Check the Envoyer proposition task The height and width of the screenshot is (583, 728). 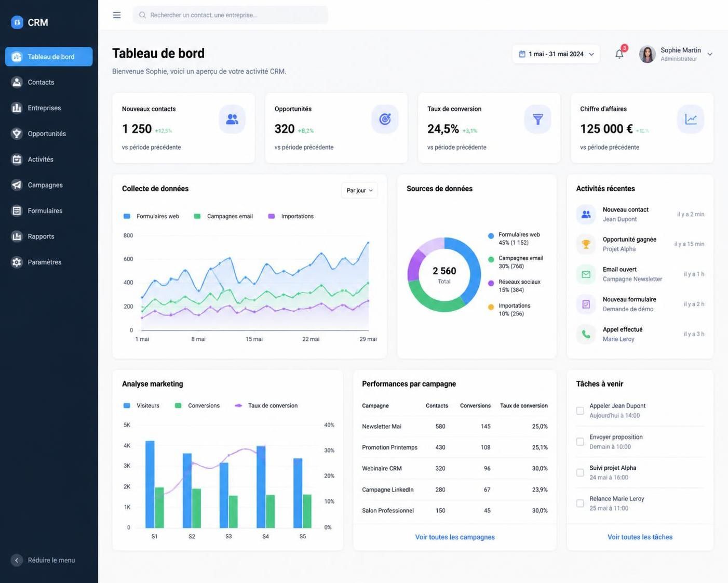(x=580, y=442)
